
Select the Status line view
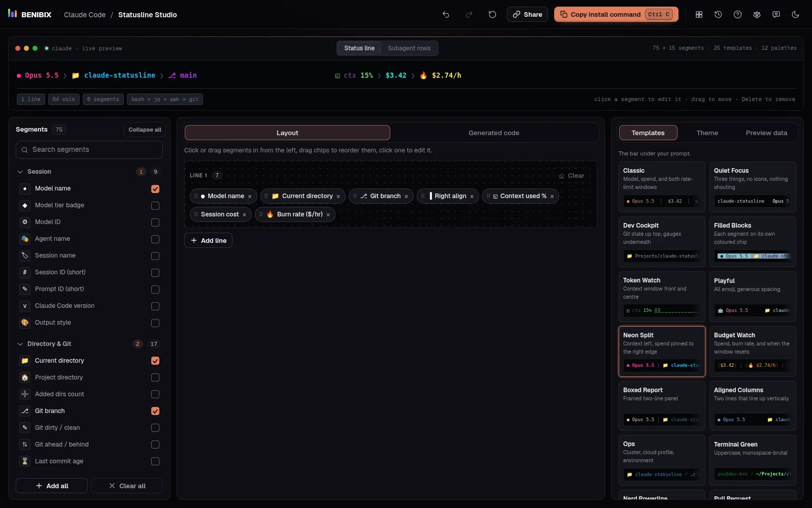[359, 48]
